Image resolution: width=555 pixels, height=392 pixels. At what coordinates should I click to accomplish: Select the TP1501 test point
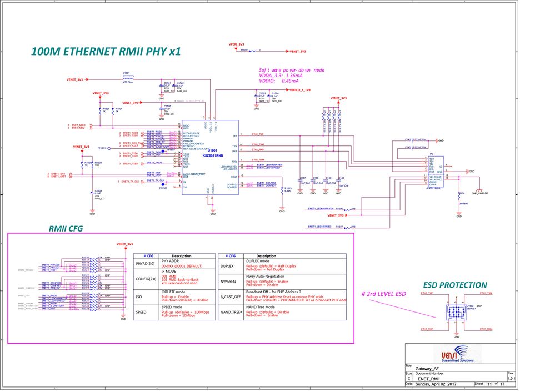click(109, 149)
